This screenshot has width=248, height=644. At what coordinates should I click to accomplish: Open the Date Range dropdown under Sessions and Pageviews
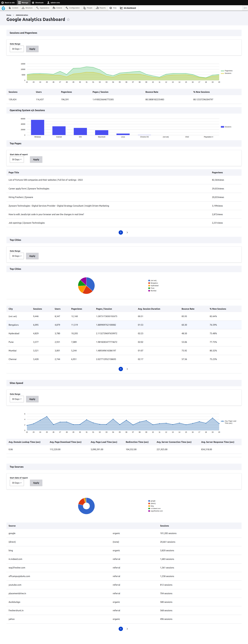pos(17,49)
